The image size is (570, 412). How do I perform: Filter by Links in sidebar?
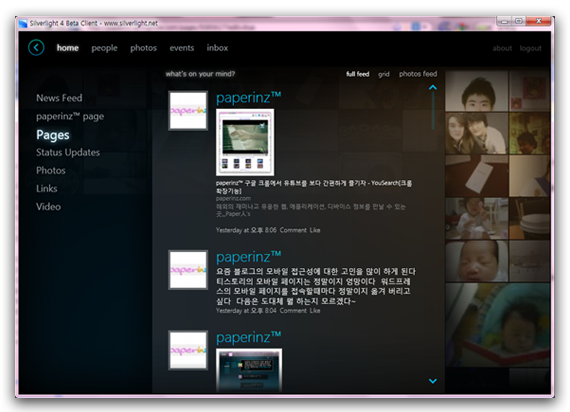(47, 188)
